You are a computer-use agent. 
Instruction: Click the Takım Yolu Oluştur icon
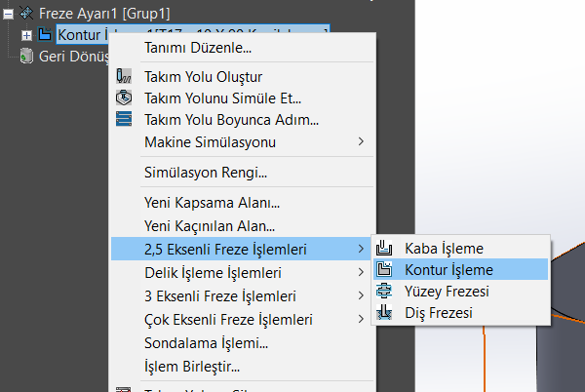[x=123, y=76]
